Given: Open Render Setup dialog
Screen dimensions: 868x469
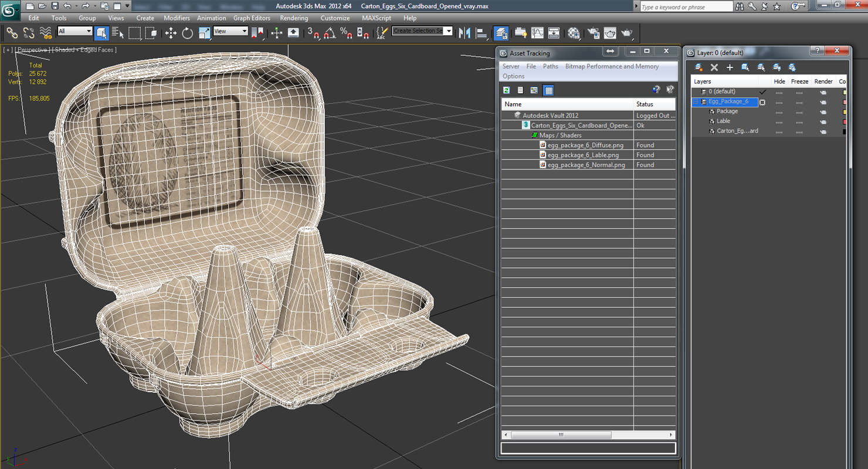Looking at the screenshot, I should pos(594,33).
